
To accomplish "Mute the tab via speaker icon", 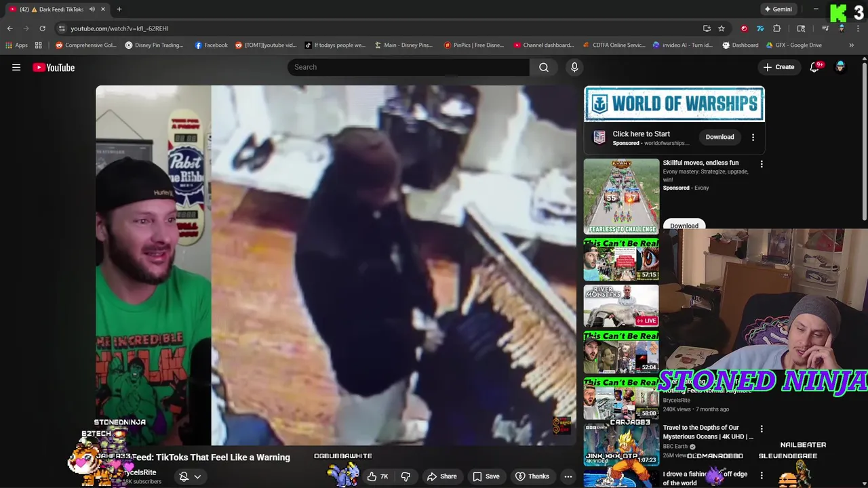I will point(92,9).
